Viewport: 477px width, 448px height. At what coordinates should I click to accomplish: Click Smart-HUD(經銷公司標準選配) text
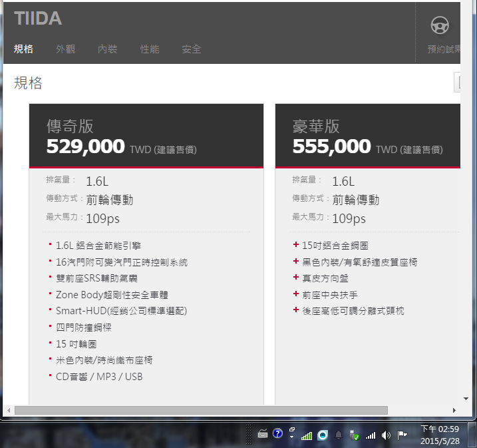click(x=121, y=311)
